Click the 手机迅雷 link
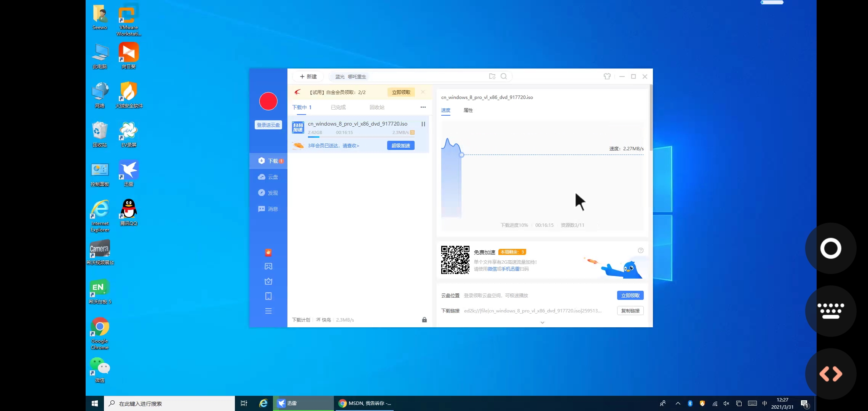The height and width of the screenshot is (411, 868). tap(510, 269)
